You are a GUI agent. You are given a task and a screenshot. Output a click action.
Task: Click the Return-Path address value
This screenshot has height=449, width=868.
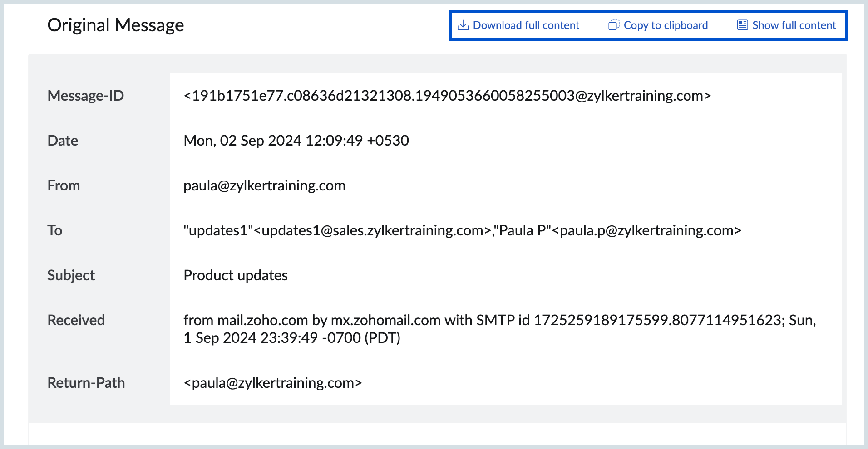click(272, 383)
